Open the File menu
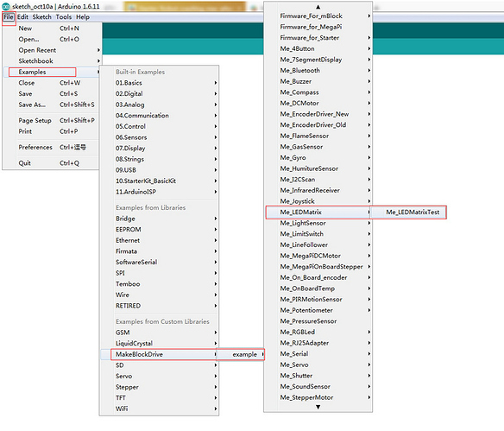Screen dimensions: 504x431 pyautogui.click(x=9, y=17)
